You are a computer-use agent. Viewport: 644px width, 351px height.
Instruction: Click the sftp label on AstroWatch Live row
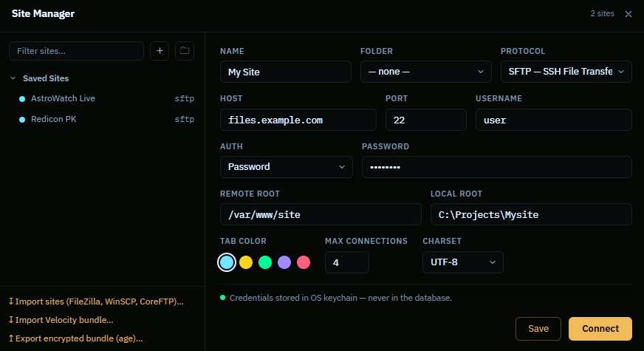(185, 98)
